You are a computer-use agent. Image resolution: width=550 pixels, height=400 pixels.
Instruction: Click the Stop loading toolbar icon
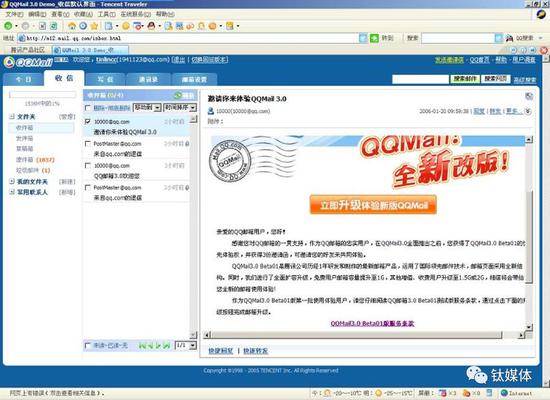tap(42, 26)
